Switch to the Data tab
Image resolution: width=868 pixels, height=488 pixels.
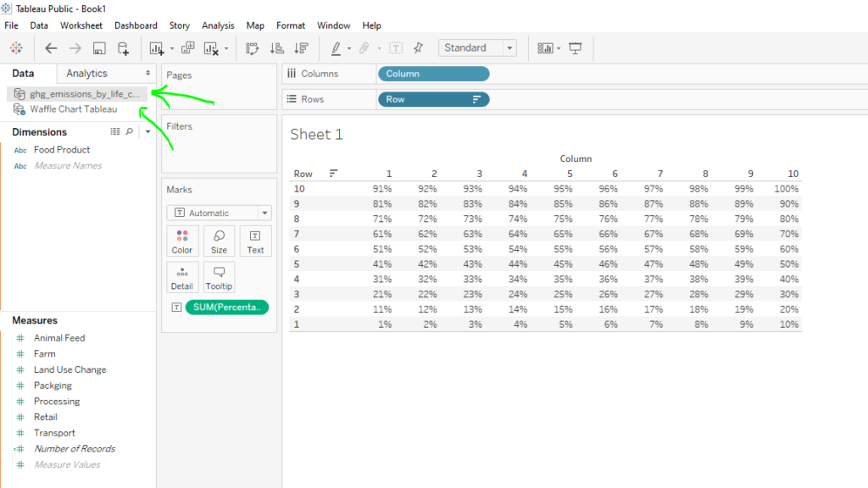coord(23,73)
